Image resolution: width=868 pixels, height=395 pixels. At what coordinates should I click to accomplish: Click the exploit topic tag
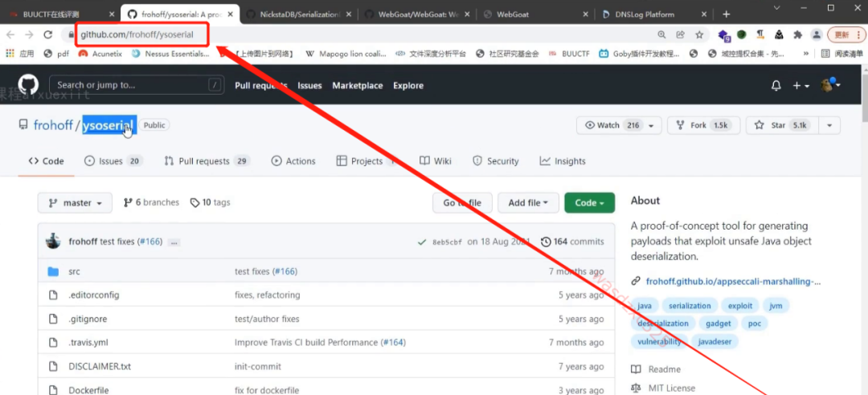click(740, 305)
